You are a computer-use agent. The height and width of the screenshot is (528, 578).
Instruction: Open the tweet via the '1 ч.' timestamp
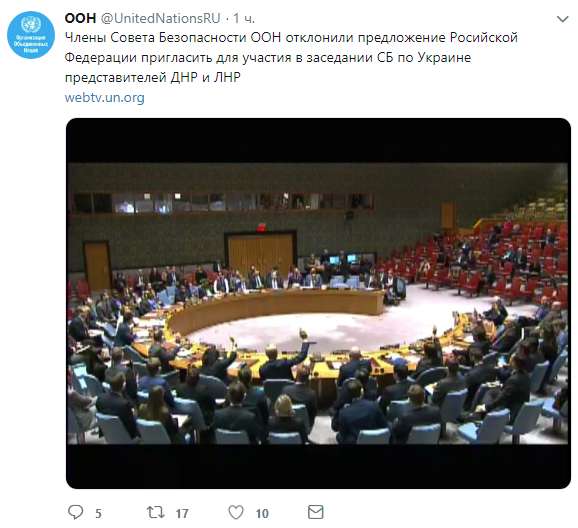pos(244,18)
